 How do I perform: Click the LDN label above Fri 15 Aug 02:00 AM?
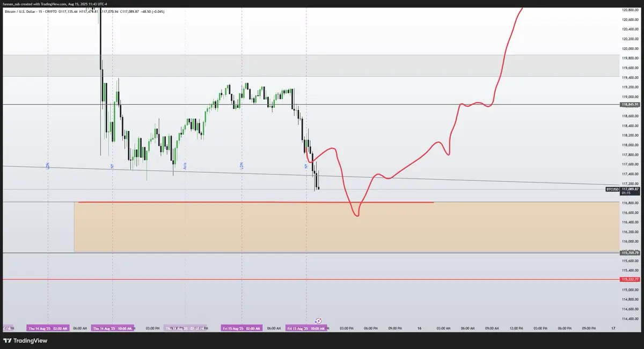point(241,166)
